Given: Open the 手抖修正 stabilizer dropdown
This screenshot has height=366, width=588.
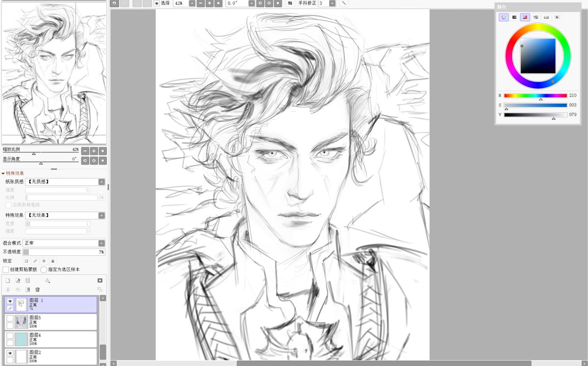Looking at the screenshot, I should click(x=333, y=3).
